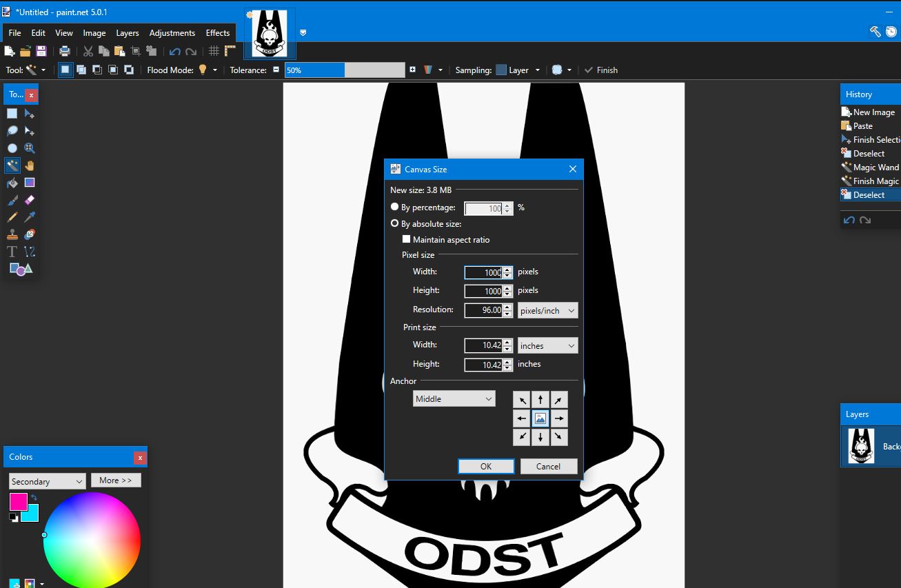Select the Color Picker eyedropper tool
Image resolution: width=901 pixels, height=588 pixels.
(30, 217)
